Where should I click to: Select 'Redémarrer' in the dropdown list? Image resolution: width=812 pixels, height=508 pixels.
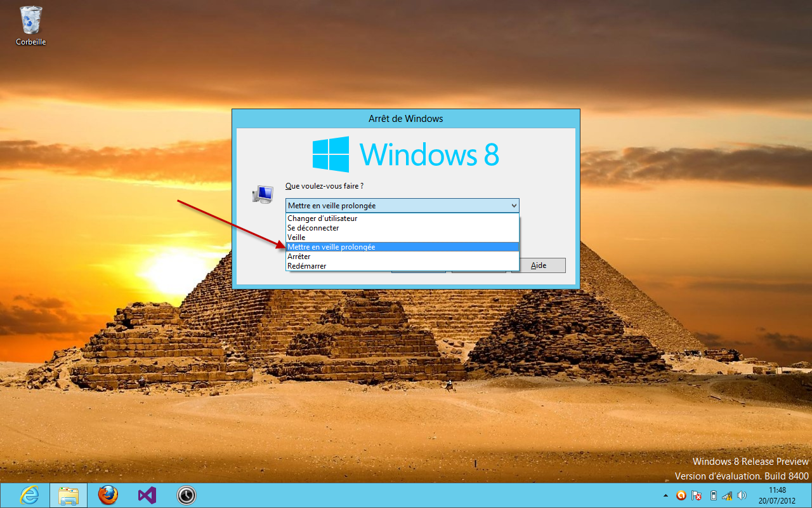click(x=402, y=266)
